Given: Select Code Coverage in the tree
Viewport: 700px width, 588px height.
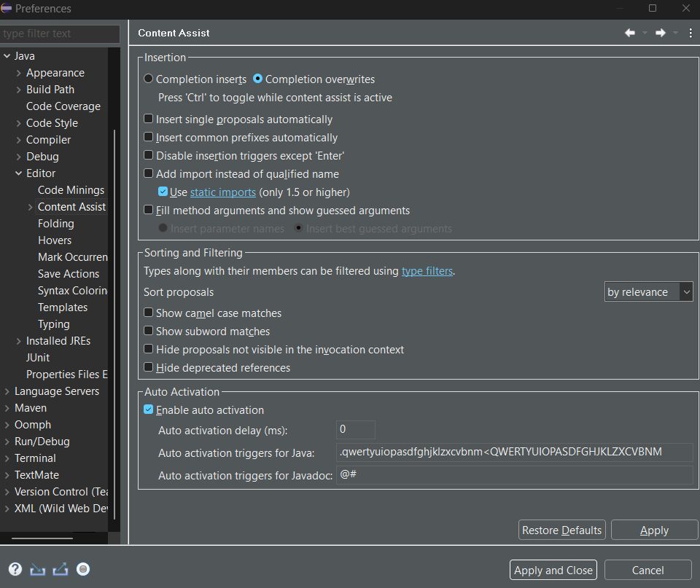Looking at the screenshot, I should [x=63, y=106].
